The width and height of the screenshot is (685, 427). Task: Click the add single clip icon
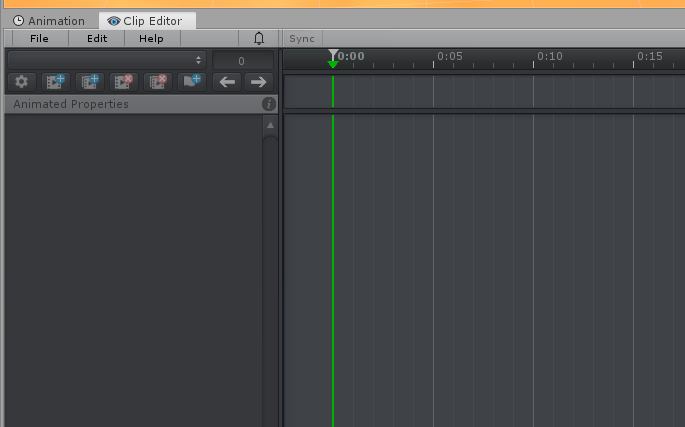(55, 82)
